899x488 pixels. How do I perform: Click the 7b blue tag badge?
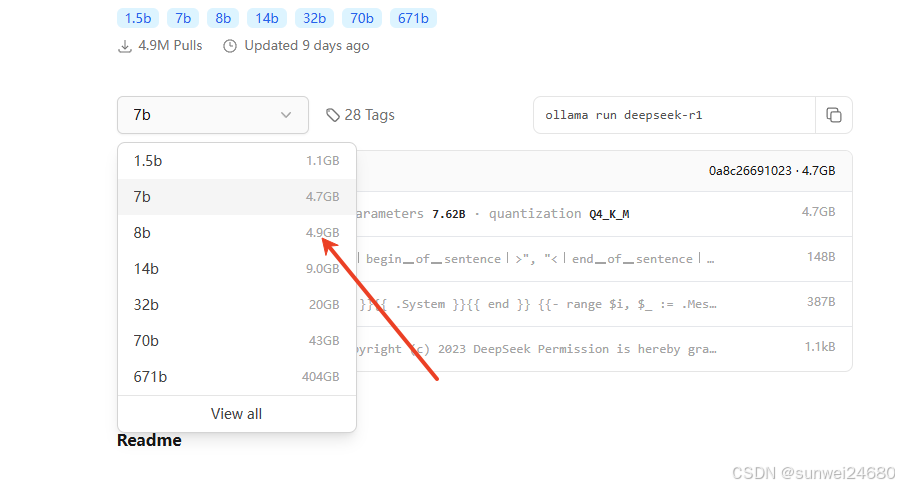point(183,18)
